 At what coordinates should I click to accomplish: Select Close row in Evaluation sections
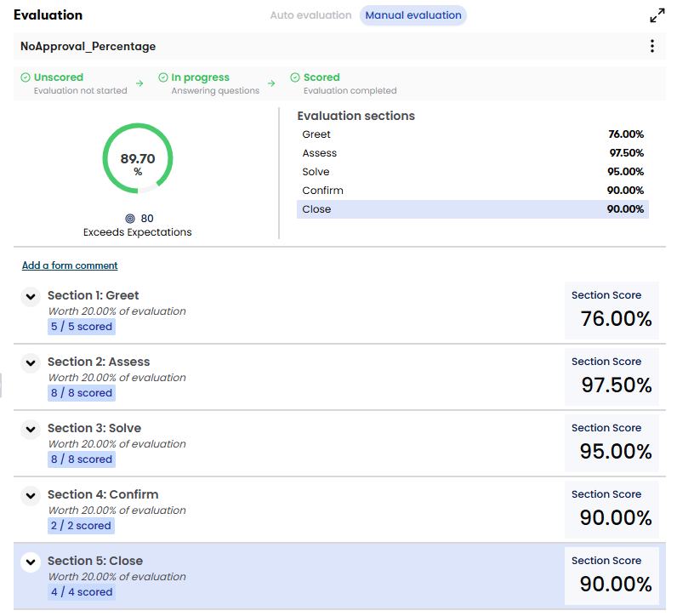(472, 209)
